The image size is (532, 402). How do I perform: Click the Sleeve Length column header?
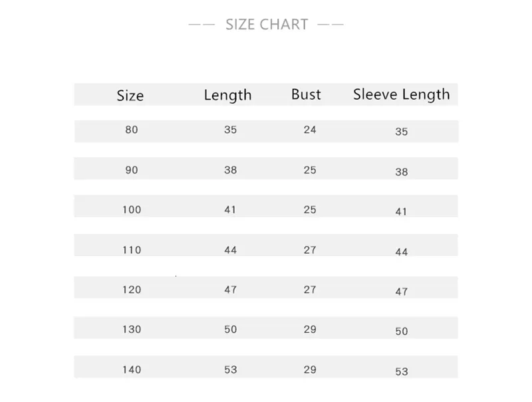point(401,94)
